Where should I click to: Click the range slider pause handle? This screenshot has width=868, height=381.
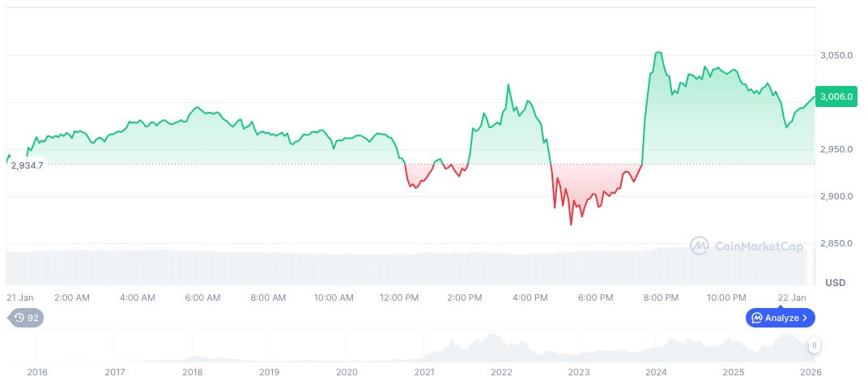pyautogui.click(x=815, y=345)
